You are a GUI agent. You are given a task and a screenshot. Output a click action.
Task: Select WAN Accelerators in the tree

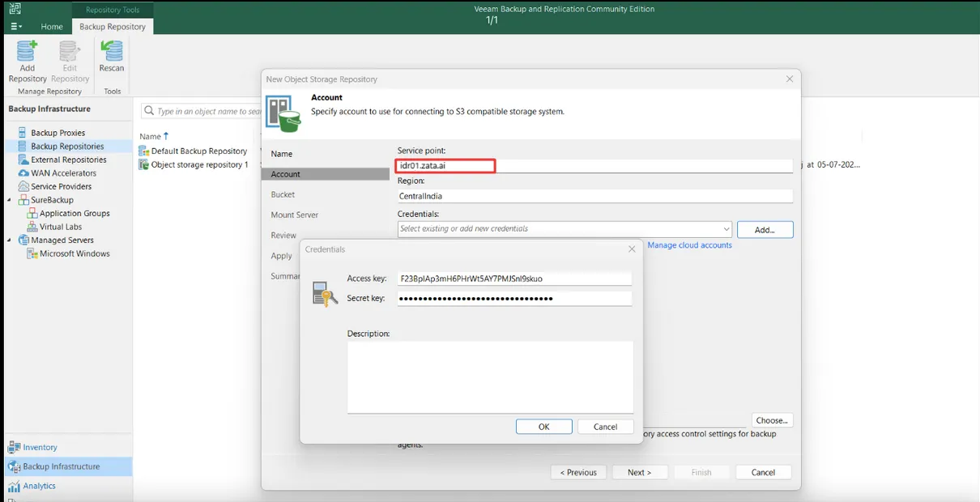[x=63, y=173]
